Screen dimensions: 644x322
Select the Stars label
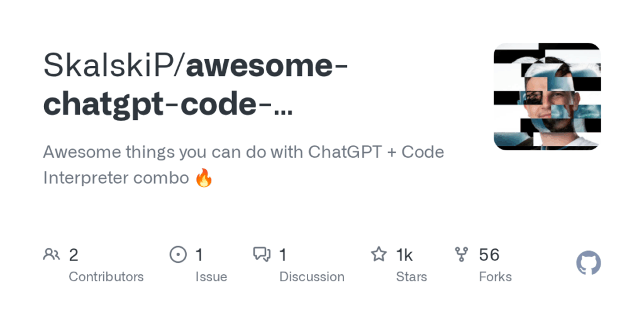pos(411,277)
